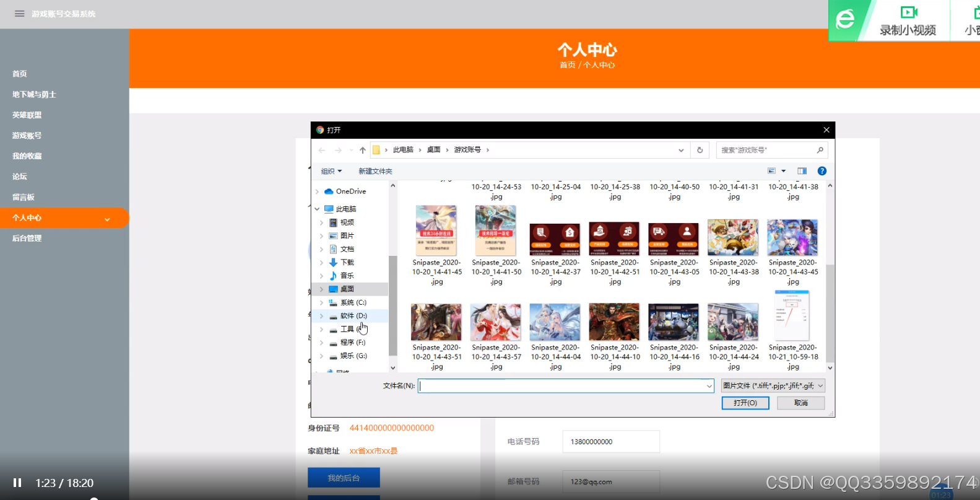Open 后台管理 in the sidebar
The height and width of the screenshot is (500, 980).
tap(27, 238)
